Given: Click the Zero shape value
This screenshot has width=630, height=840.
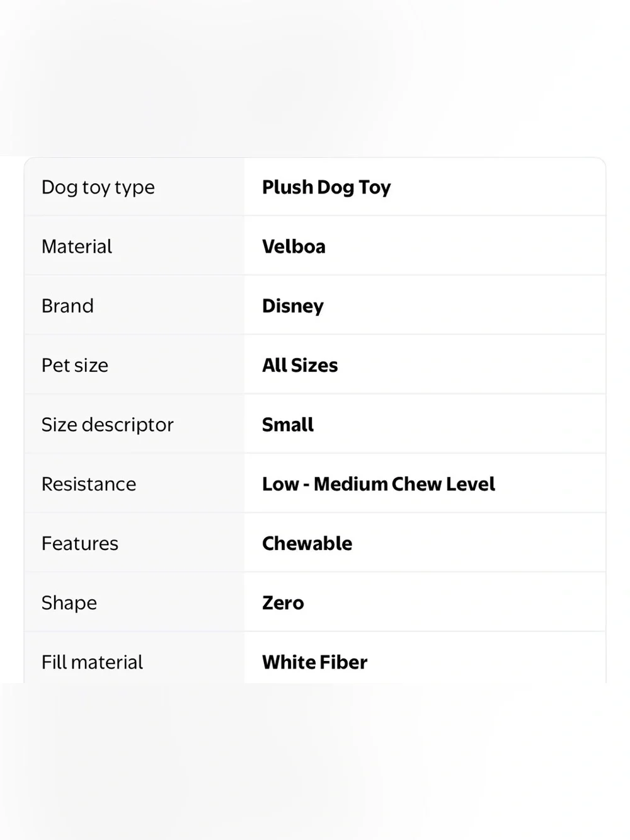Looking at the screenshot, I should coord(283,603).
